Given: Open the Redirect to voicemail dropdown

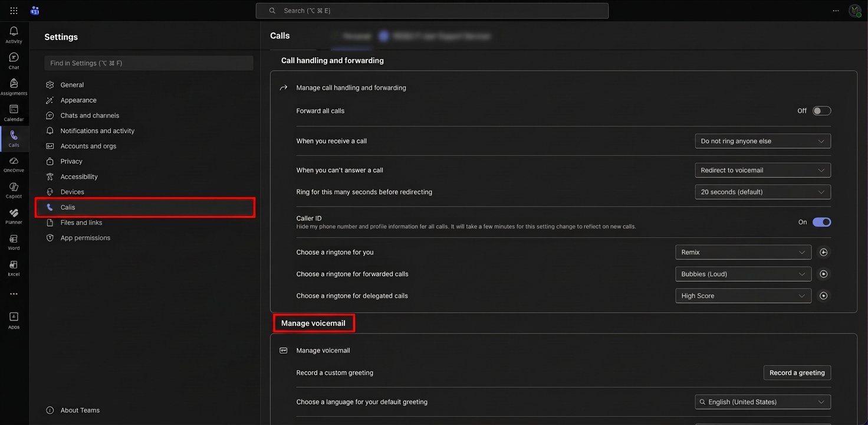Looking at the screenshot, I should [x=762, y=170].
